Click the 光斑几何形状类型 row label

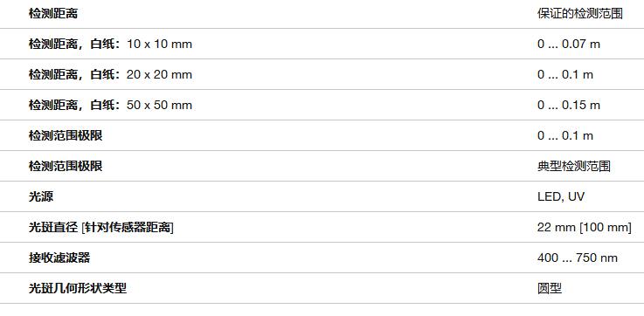[77, 288]
